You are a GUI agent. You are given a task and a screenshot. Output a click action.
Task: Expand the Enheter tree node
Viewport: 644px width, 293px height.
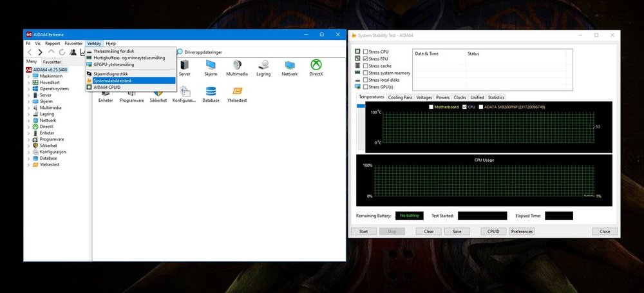pos(28,133)
